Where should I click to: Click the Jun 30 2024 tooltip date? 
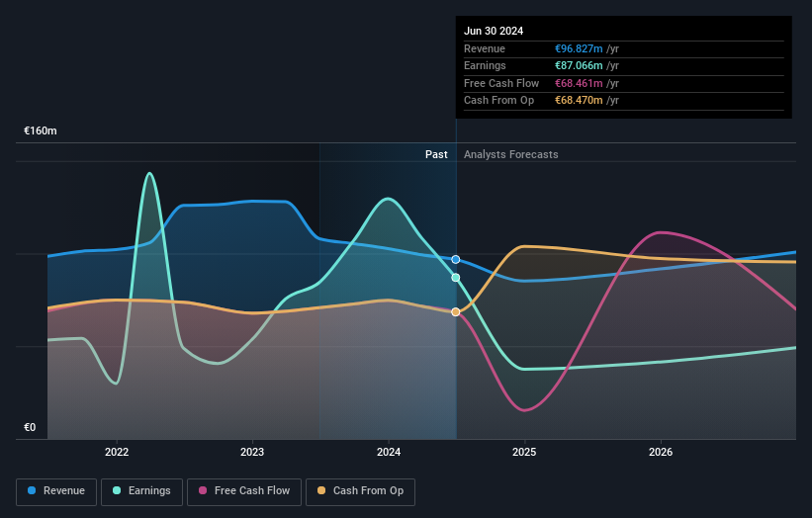click(x=494, y=31)
